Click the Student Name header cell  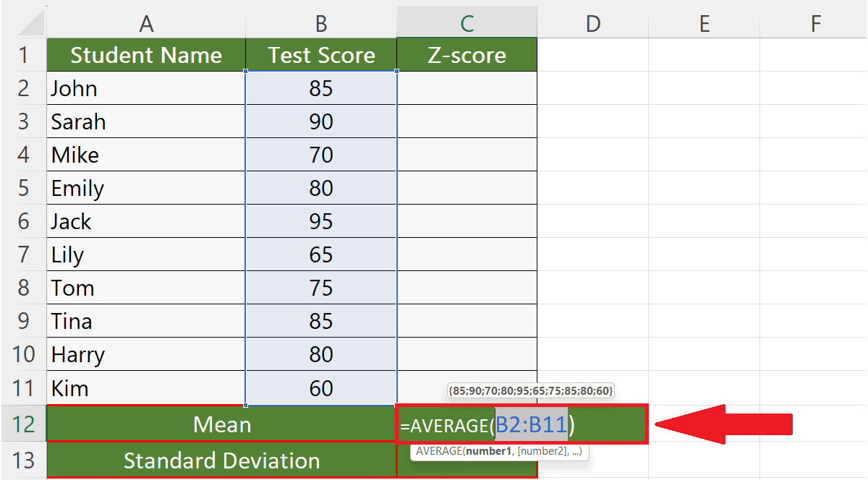coord(146,55)
